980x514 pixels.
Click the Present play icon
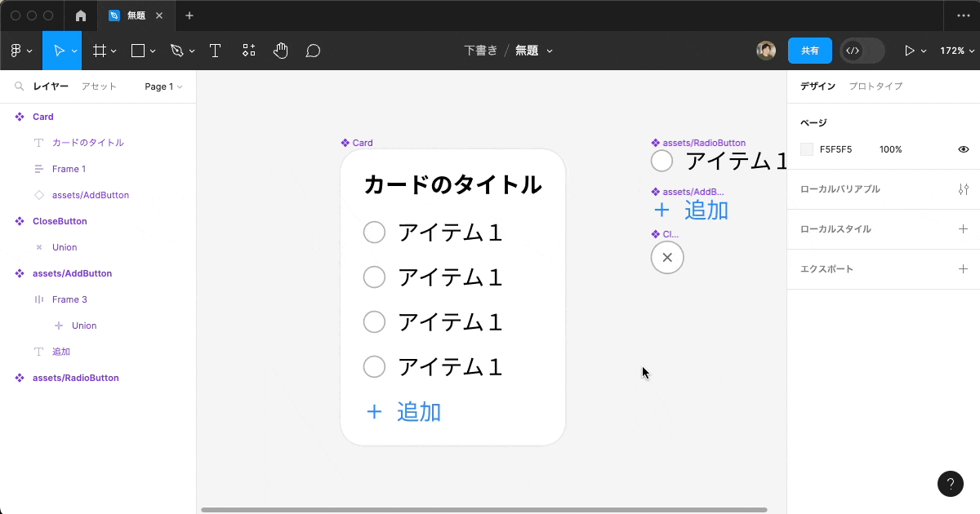tap(910, 51)
